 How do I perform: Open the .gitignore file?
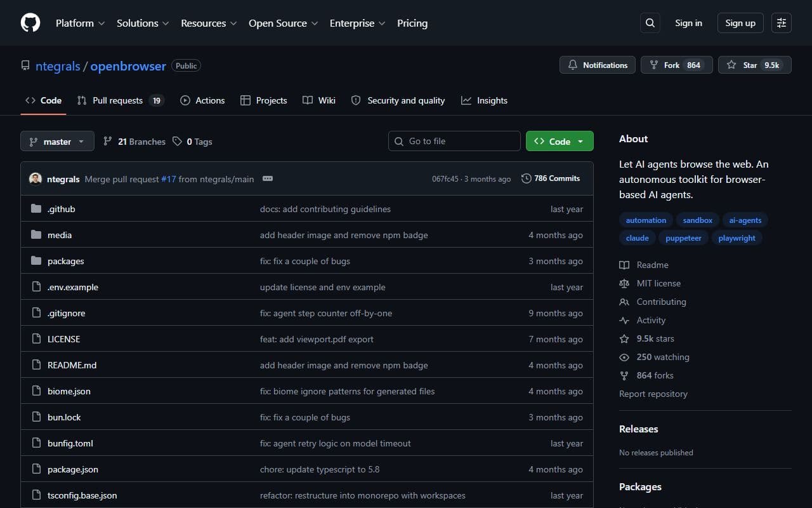tap(66, 313)
